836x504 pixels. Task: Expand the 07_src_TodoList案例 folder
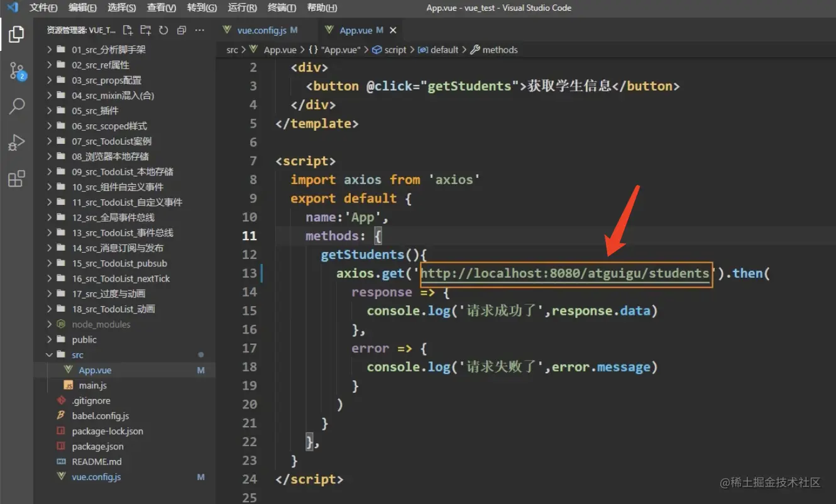111,141
